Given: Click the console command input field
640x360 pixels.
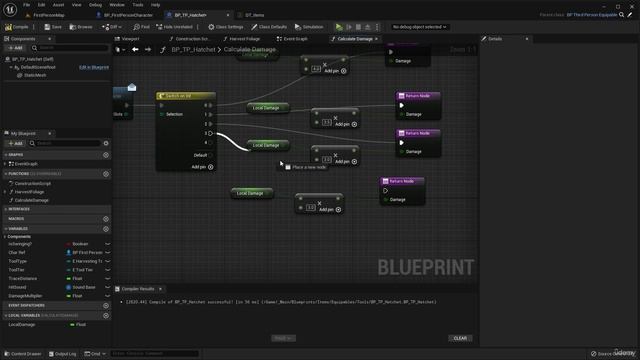Looking at the screenshot, I should 154,353.
